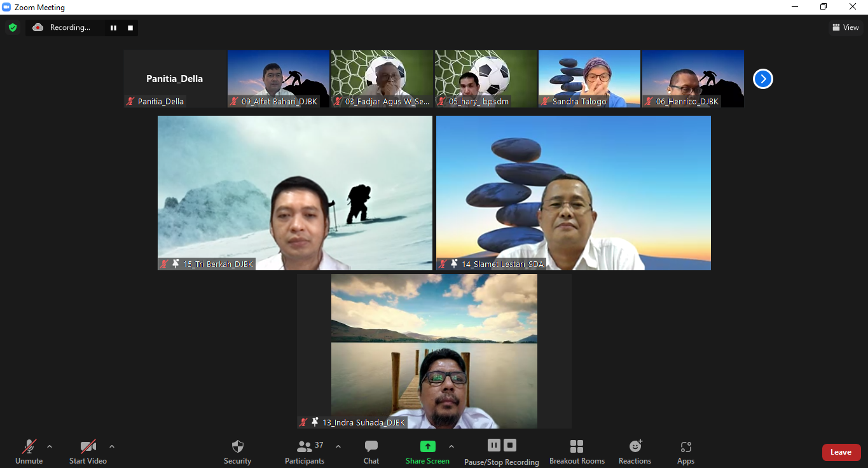
Task: Minimize the Zoom Meeting window
Action: click(795, 7)
